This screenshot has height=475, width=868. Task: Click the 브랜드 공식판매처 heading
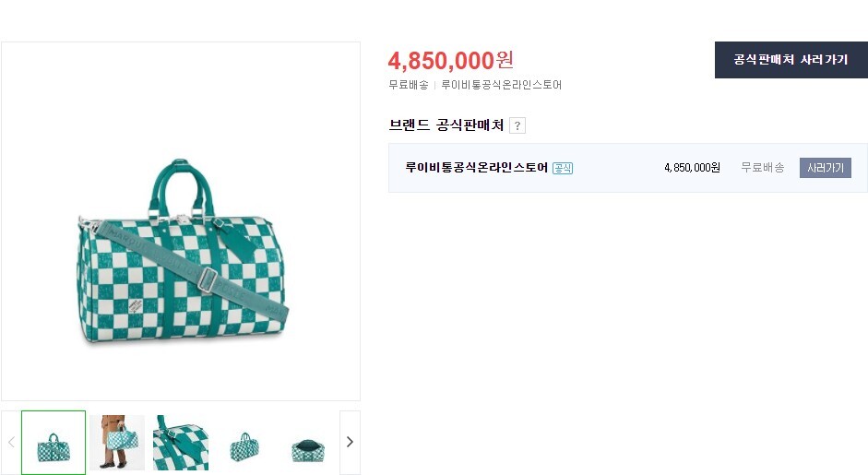(446, 125)
